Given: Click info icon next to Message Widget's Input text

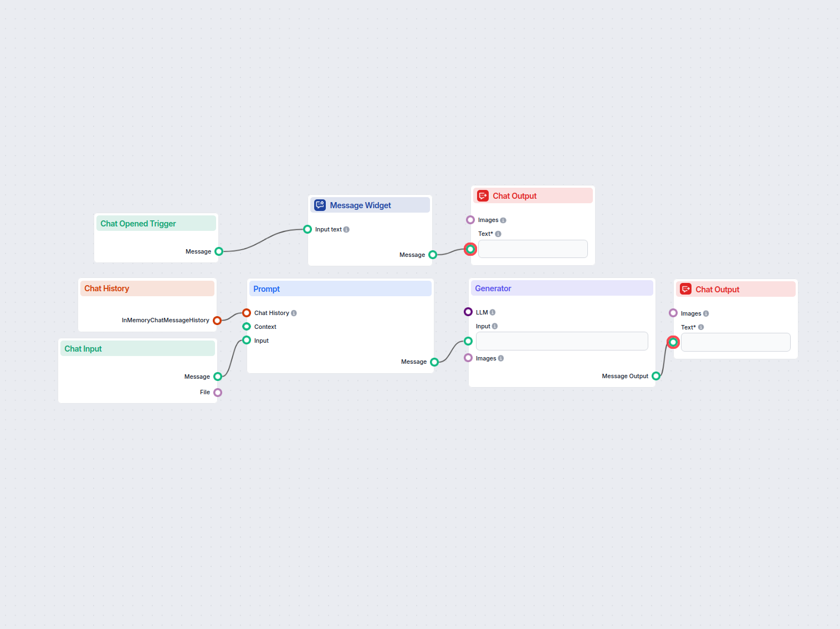Looking at the screenshot, I should (346, 230).
